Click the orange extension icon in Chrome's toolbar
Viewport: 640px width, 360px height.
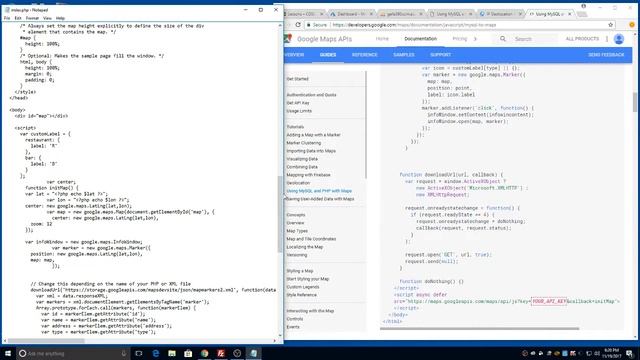pos(632,25)
